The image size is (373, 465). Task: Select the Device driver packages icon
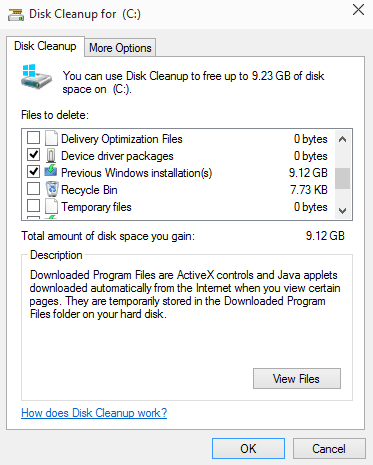coord(51,155)
